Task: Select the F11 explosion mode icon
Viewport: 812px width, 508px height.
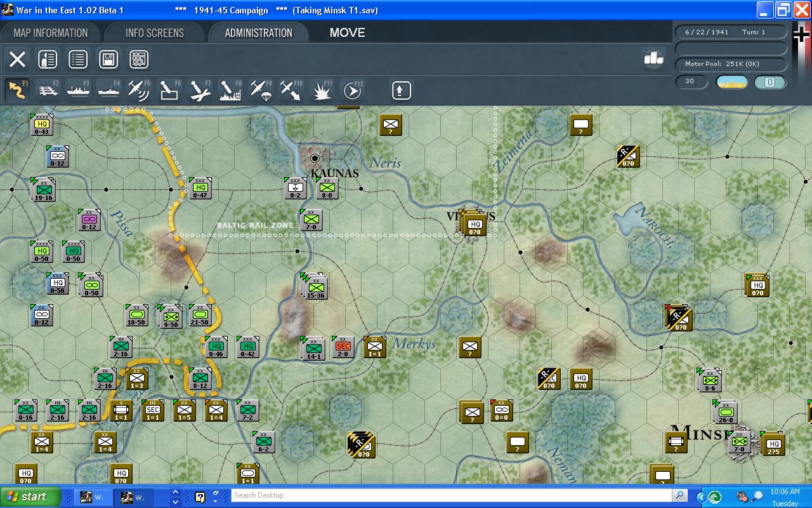Action: [x=322, y=91]
